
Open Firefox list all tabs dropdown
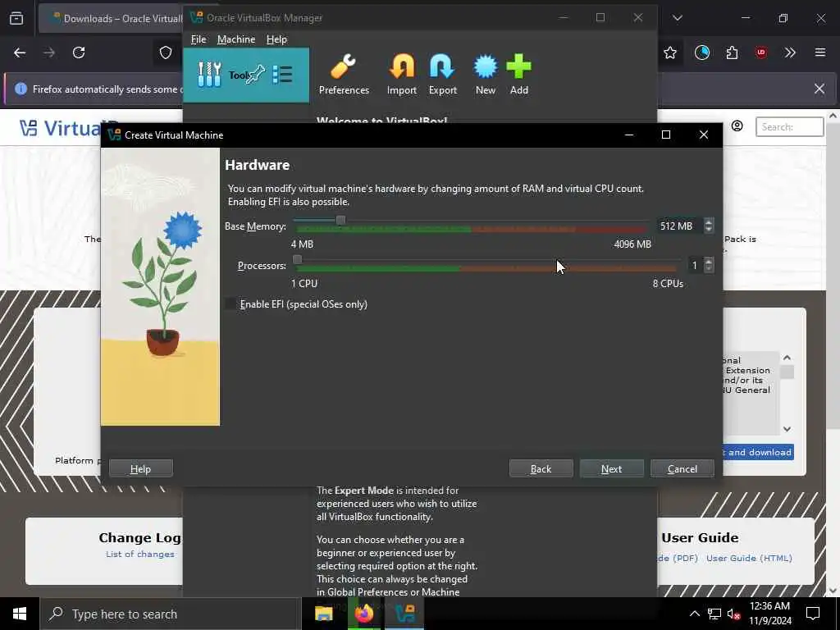677,18
